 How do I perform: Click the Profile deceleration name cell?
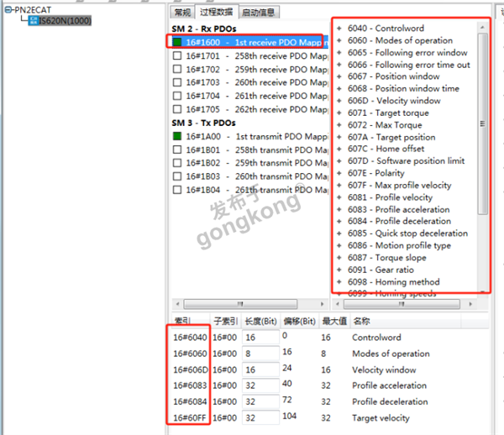point(390,401)
